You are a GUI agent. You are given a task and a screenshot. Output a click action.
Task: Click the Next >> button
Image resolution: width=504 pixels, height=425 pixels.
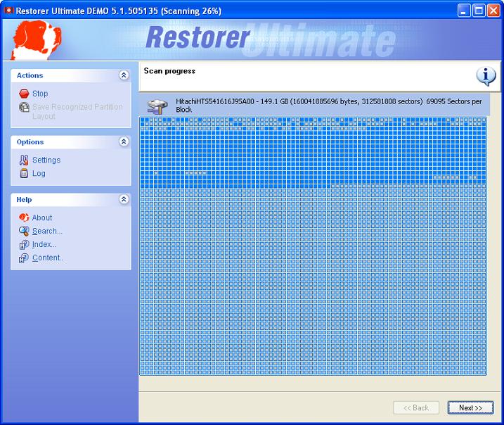tap(470, 408)
